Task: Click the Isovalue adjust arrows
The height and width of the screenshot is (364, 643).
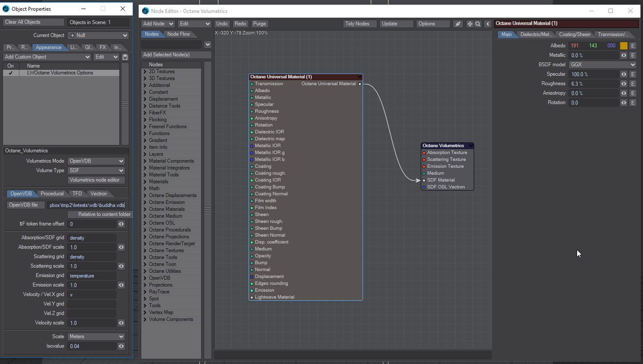Action: [121, 346]
